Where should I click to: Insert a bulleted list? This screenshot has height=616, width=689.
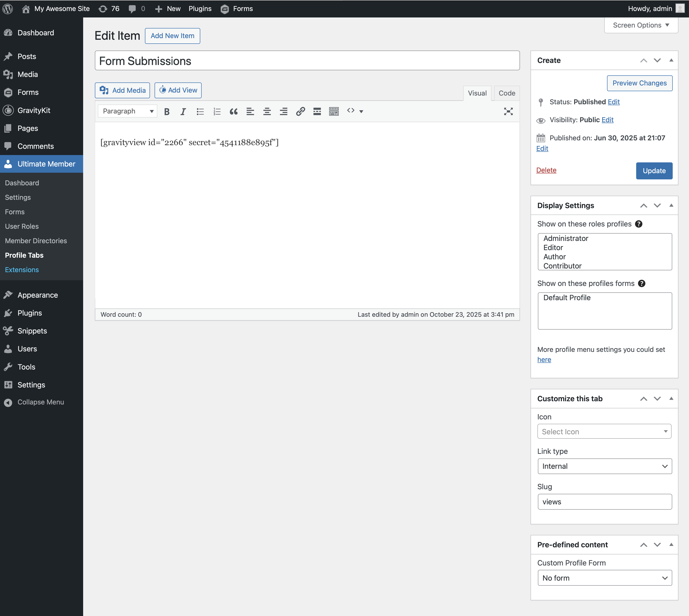[200, 111]
